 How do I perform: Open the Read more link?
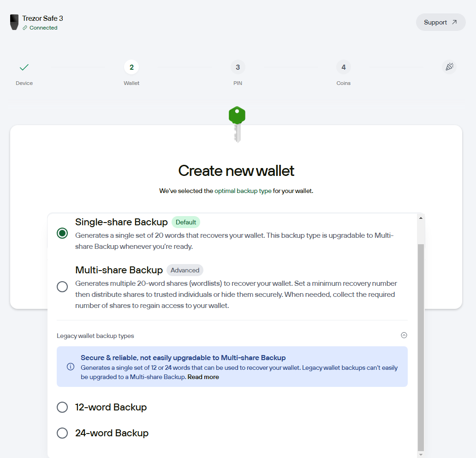[203, 377]
